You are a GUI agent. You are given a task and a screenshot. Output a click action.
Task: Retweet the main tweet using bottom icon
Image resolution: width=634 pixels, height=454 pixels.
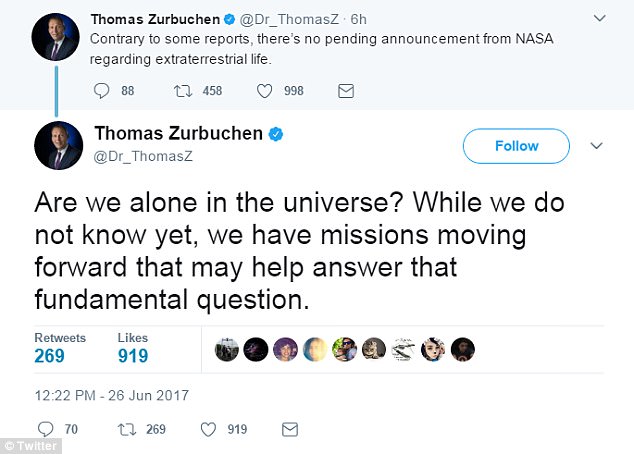tap(127, 429)
